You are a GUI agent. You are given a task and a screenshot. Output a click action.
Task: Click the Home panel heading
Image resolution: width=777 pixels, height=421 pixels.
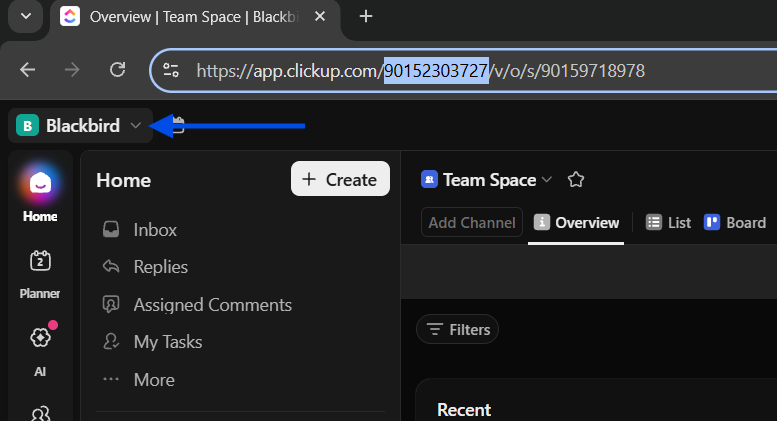coord(123,180)
